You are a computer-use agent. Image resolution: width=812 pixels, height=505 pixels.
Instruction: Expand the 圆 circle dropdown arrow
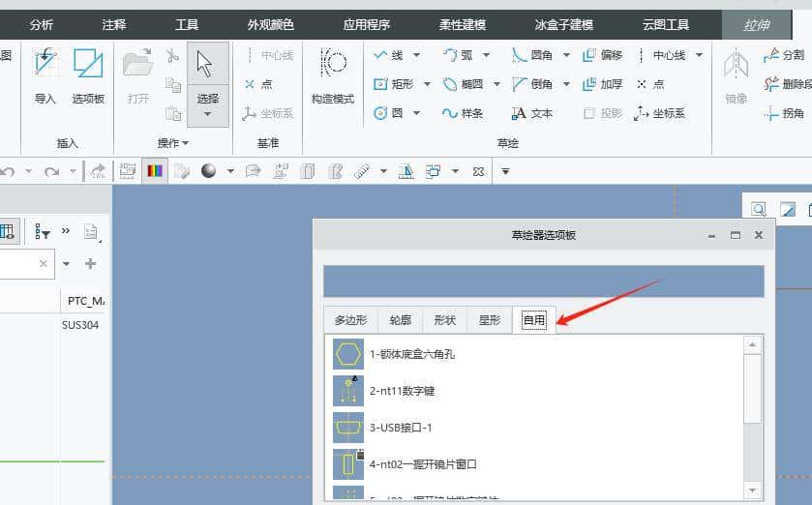point(416,113)
